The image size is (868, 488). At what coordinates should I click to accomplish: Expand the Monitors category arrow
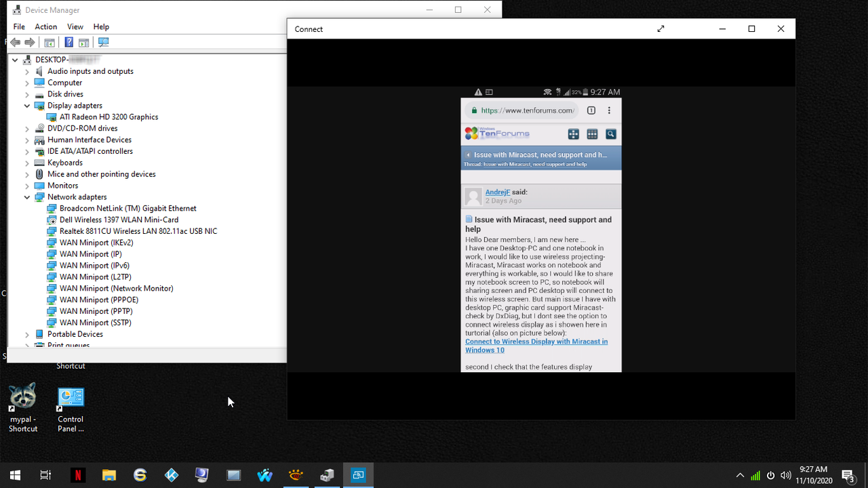[27, 186]
